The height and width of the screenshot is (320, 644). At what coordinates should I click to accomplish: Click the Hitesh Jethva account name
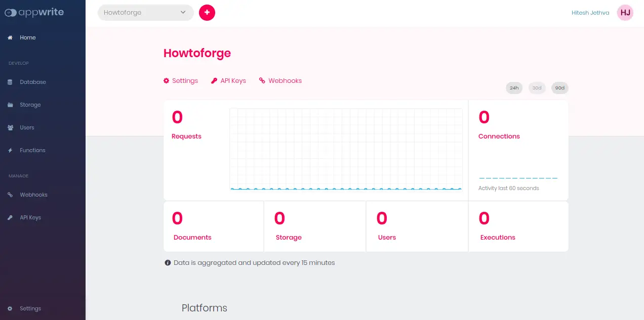click(590, 13)
